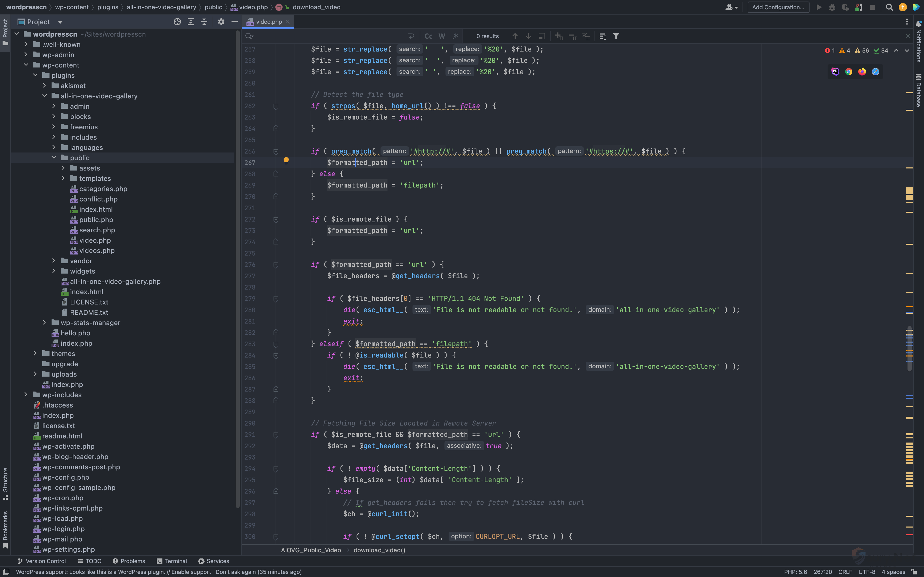Click the search filter funnel icon
Image resolution: width=924 pixels, height=577 pixels.
click(616, 36)
